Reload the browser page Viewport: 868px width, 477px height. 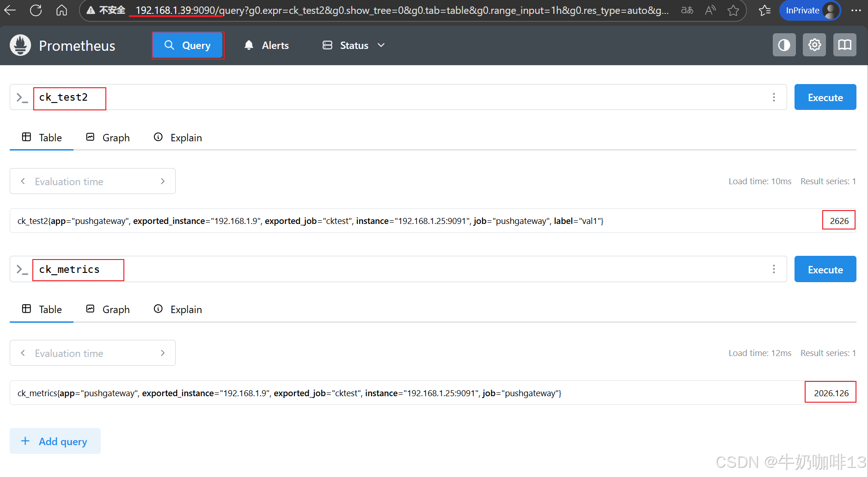[36, 10]
